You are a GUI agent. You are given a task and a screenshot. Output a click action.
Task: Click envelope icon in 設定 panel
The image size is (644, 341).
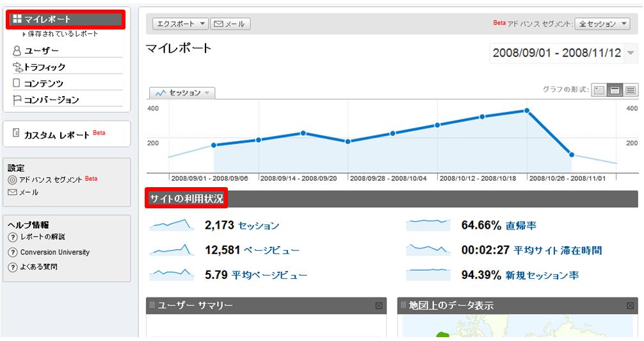click(12, 192)
